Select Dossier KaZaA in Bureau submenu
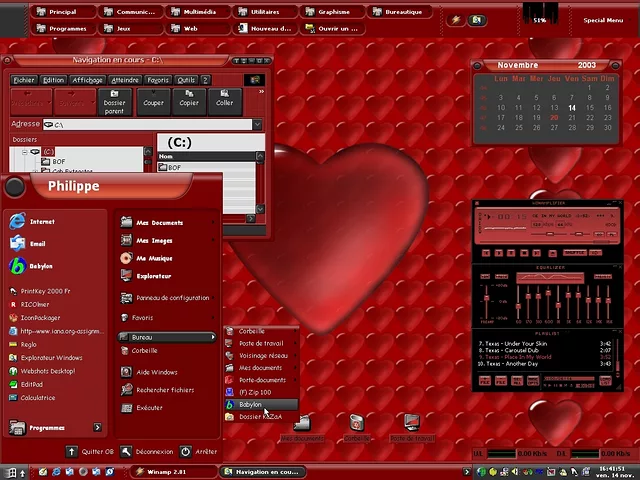Viewport: 640px width, 480px height. click(x=260, y=416)
